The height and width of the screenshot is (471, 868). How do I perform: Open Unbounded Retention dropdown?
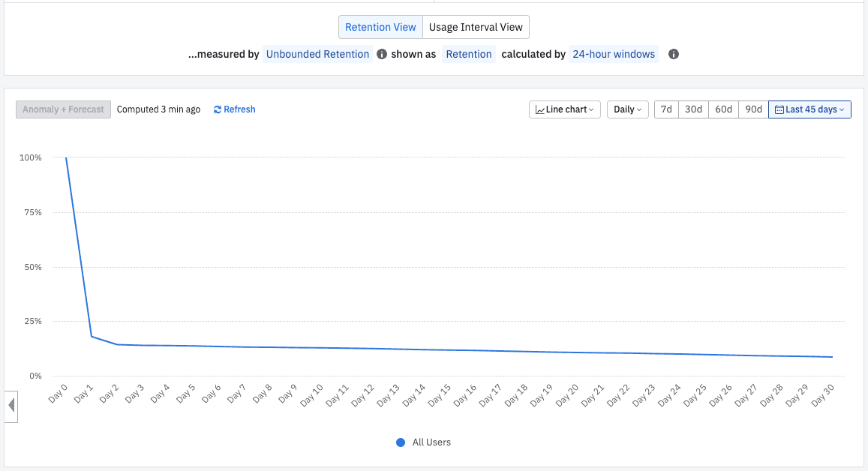point(318,54)
